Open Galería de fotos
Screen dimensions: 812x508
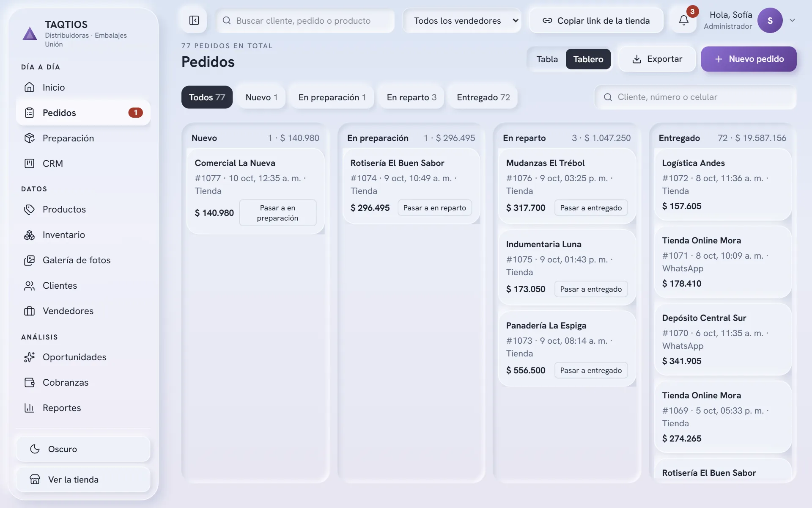point(83,260)
